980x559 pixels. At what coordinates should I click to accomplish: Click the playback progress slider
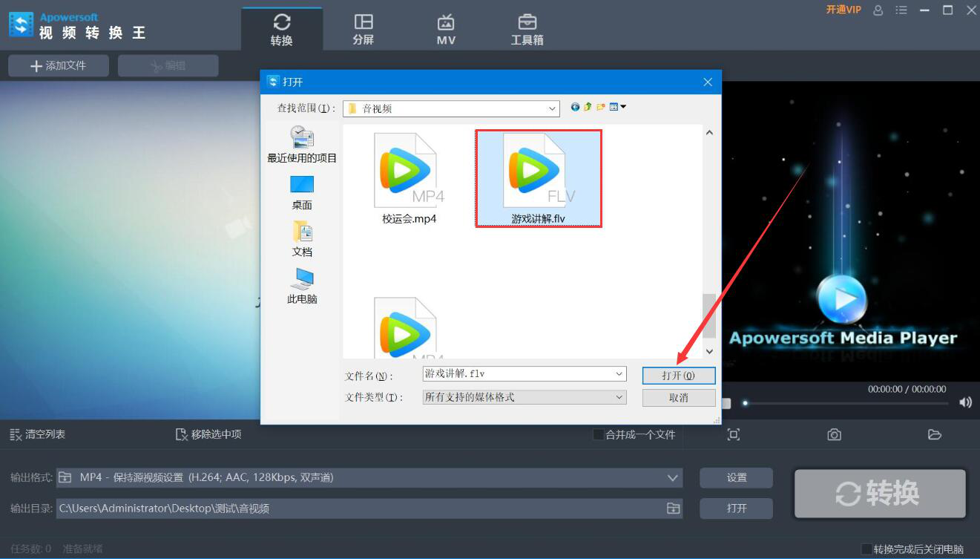(846, 403)
